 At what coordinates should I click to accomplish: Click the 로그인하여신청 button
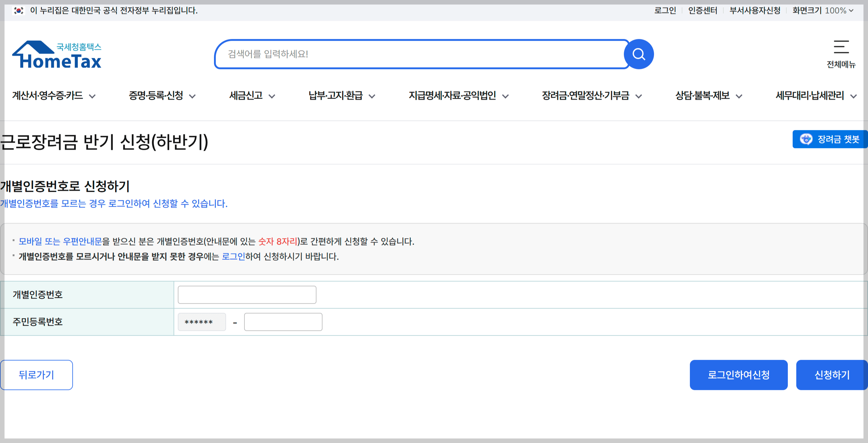[738, 375]
